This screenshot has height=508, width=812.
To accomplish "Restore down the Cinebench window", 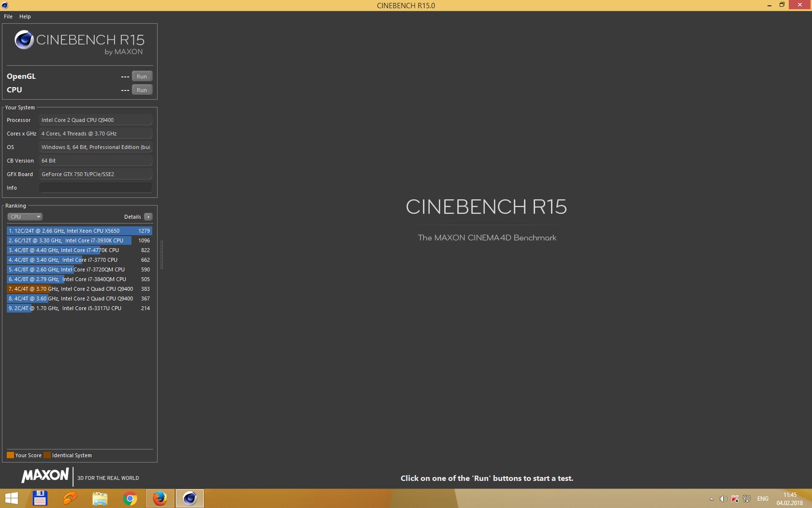I will point(782,5).
